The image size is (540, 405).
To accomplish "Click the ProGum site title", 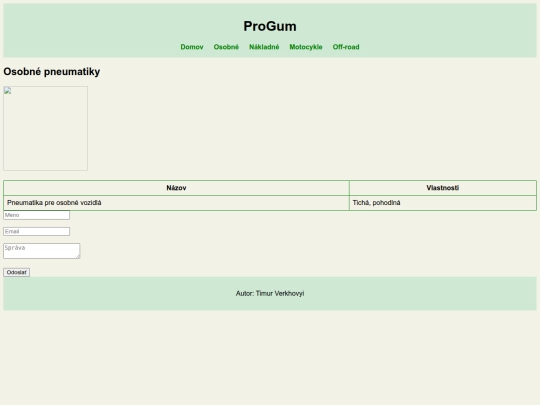I will point(270,26).
